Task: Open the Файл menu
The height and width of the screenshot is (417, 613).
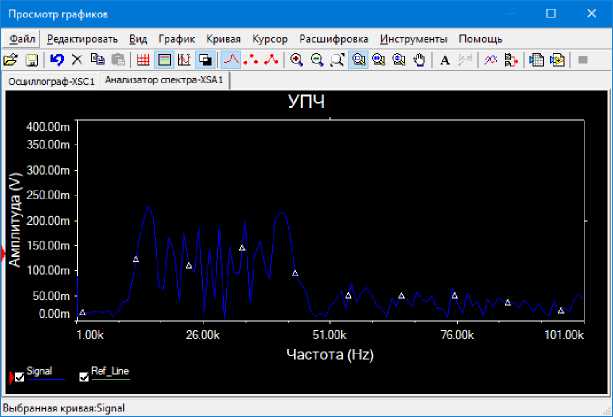Action: click(x=23, y=38)
